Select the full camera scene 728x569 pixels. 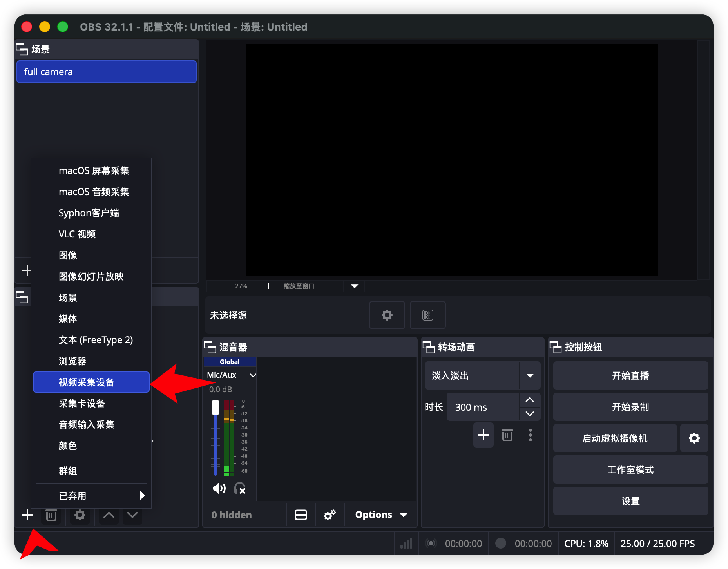(x=106, y=72)
